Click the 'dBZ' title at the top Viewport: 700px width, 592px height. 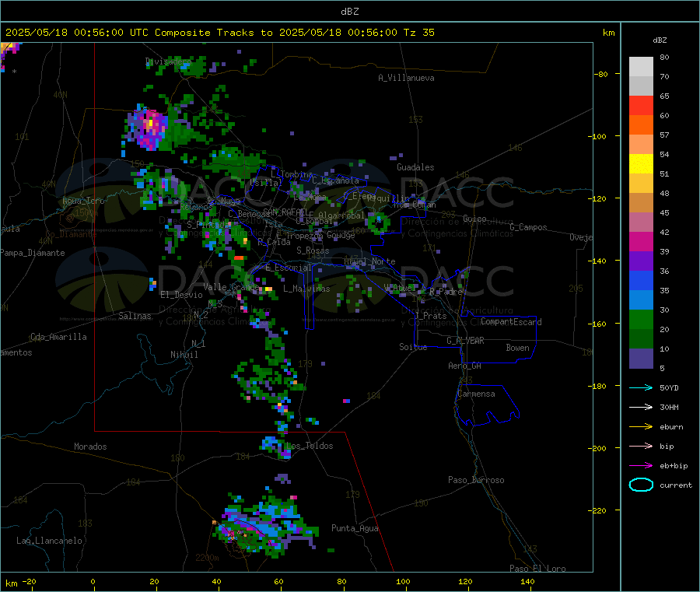(x=349, y=12)
